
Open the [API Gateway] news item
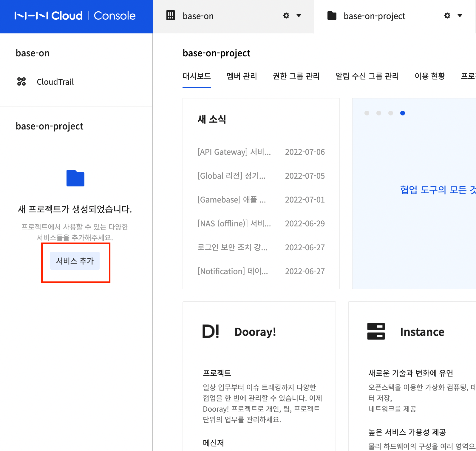point(234,152)
